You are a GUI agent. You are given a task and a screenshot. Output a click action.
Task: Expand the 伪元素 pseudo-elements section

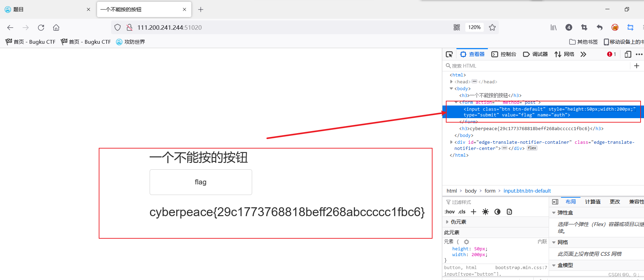[447, 222]
